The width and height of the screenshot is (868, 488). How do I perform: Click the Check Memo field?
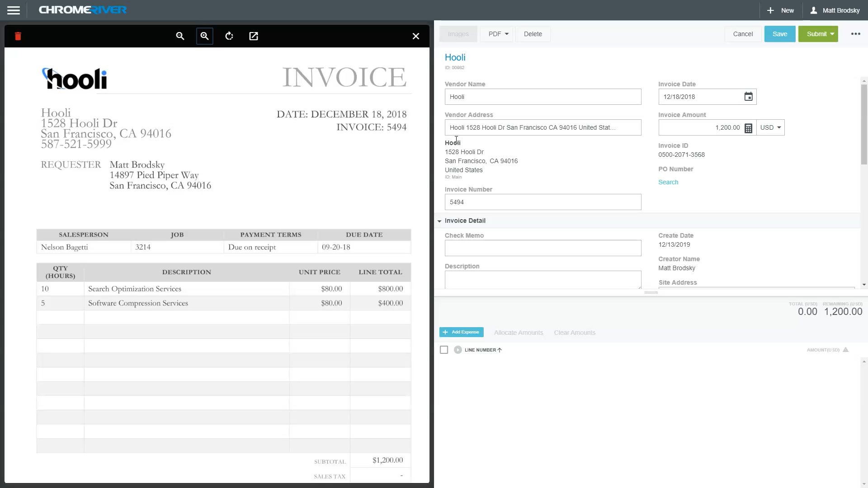(x=543, y=248)
